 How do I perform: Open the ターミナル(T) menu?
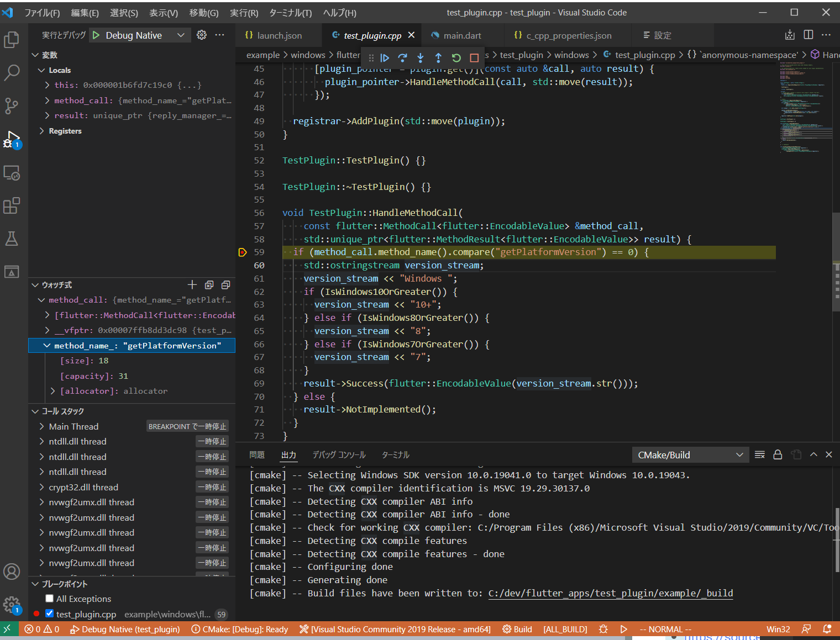[290, 13]
